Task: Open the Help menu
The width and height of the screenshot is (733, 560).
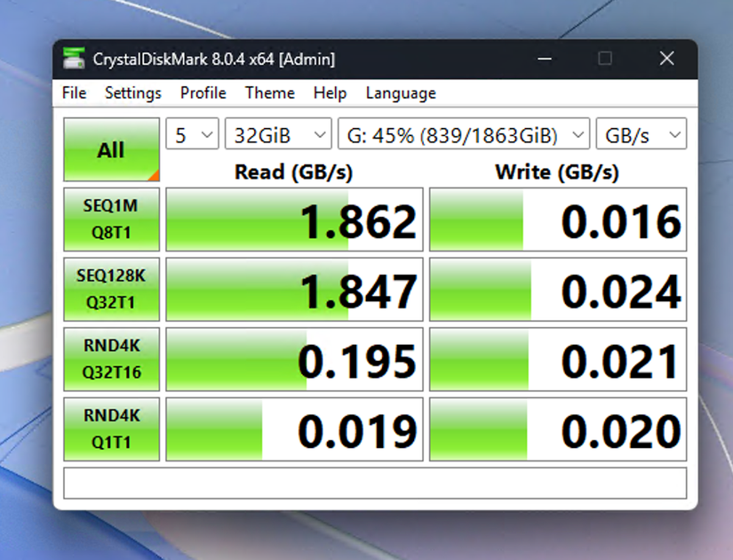Action: tap(330, 93)
